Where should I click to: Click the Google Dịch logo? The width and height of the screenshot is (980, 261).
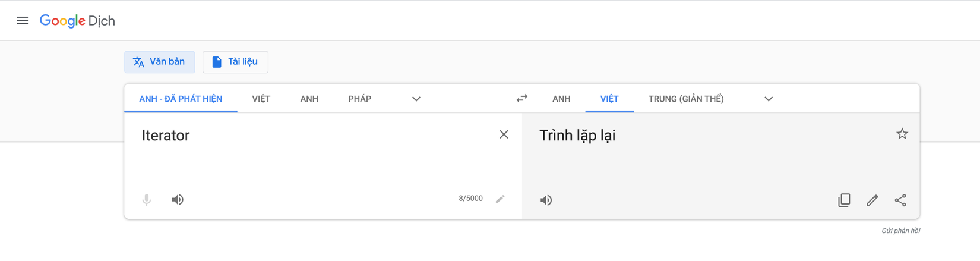pos(77,21)
